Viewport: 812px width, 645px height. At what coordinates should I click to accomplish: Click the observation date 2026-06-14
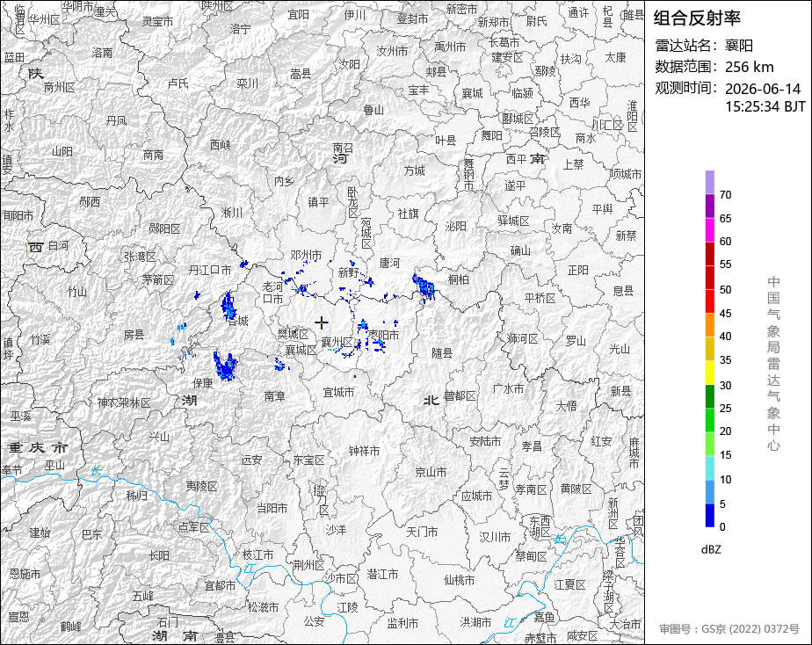[x=763, y=89]
